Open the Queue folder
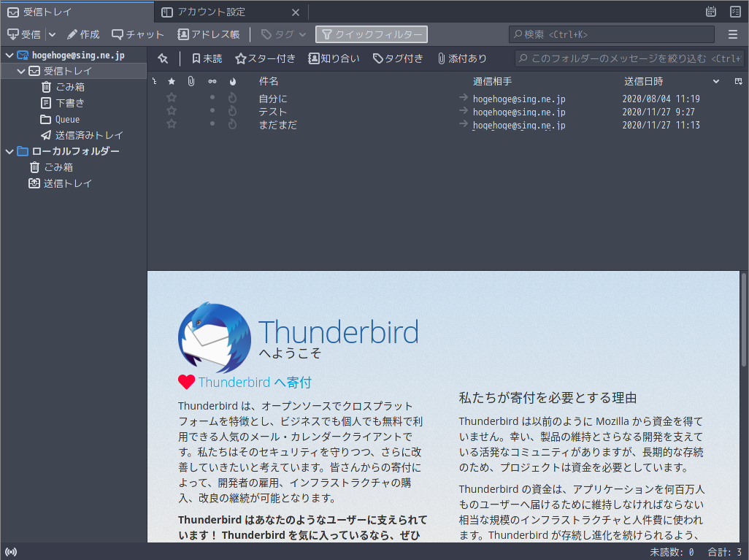 pos(67,120)
